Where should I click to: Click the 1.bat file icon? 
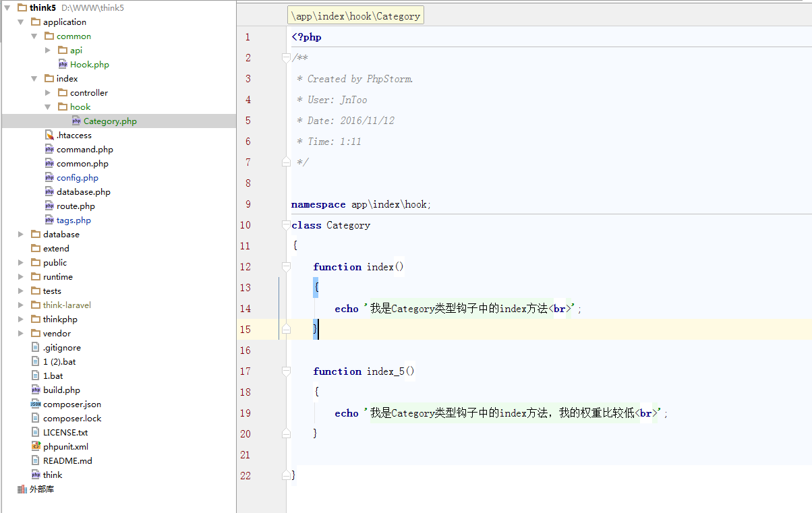coord(36,375)
